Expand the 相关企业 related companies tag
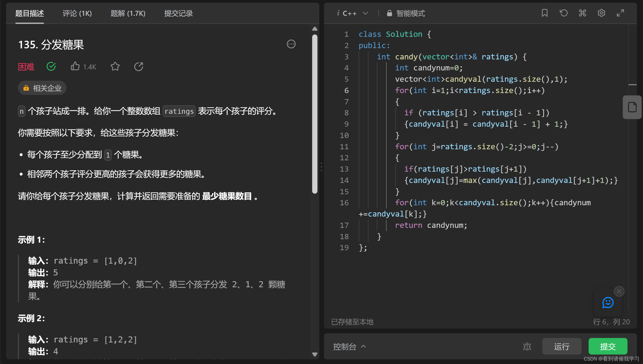Screen dimensions: 643x364 click(x=42, y=88)
